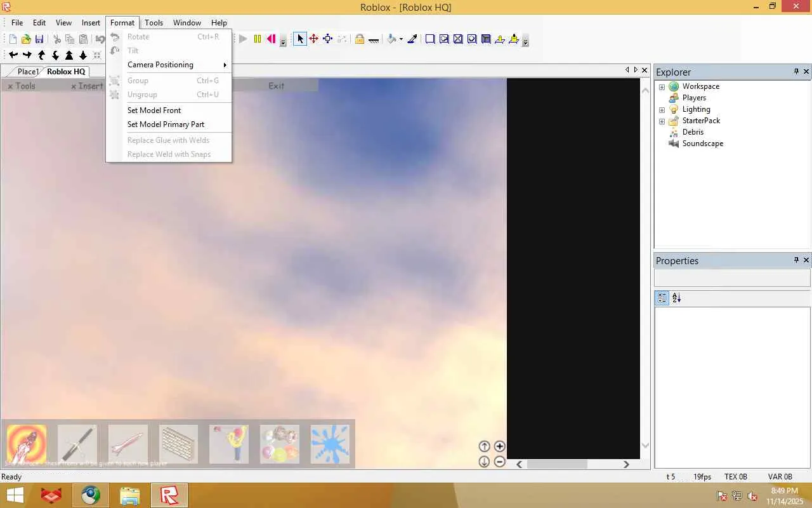Expand the Workspace tree node
Image resolution: width=812 pixels, height=508 pixels.
point(662,87)
